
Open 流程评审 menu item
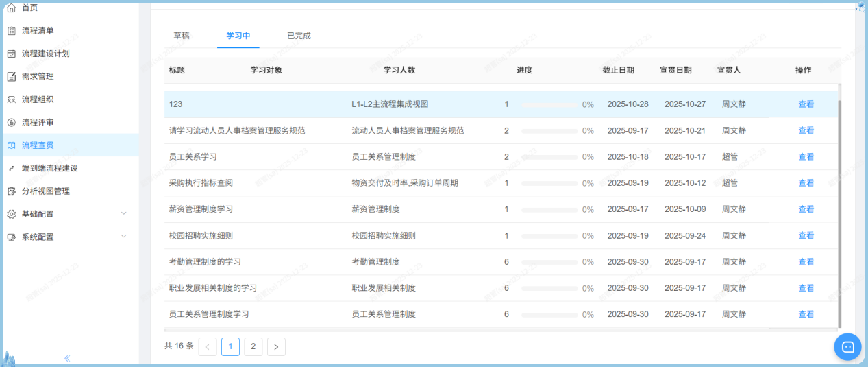tap(38, 122)
